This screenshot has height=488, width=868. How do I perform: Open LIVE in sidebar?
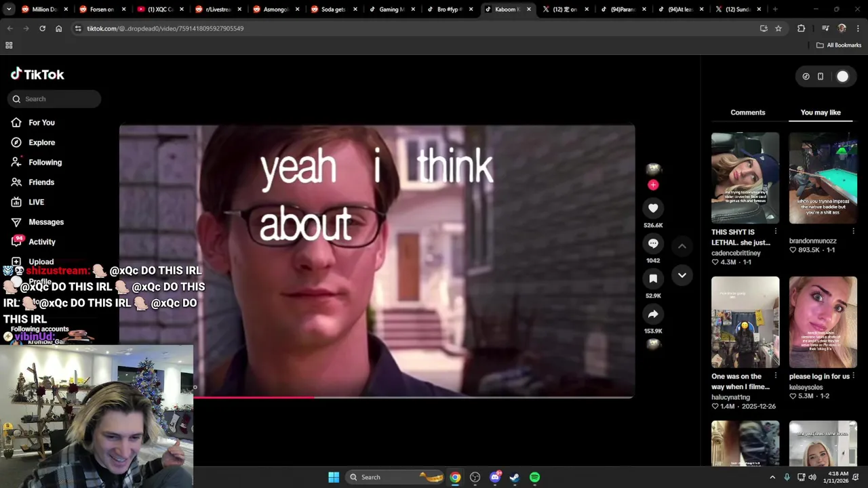[x=36, y=202]
